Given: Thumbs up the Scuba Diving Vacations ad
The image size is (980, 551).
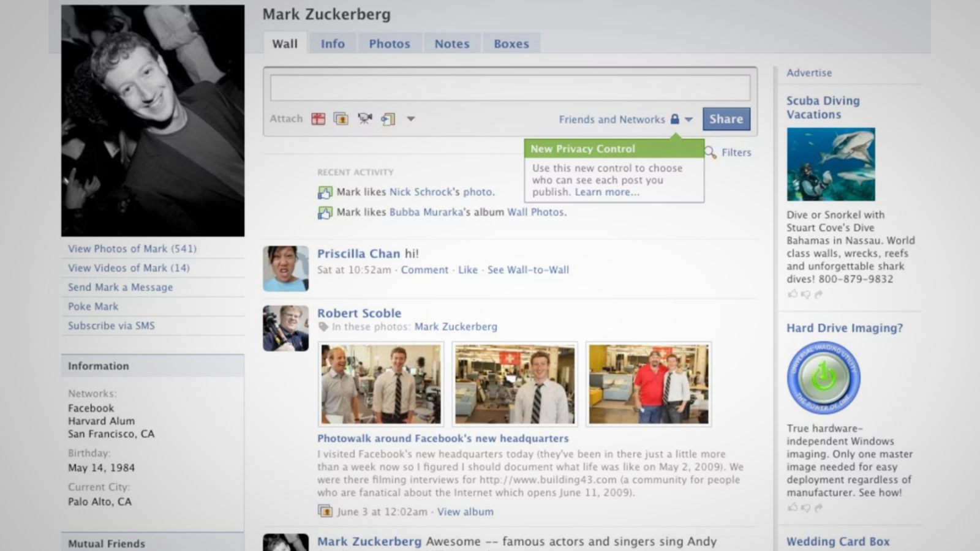Looking at the screenshot, I should [793, 294].
